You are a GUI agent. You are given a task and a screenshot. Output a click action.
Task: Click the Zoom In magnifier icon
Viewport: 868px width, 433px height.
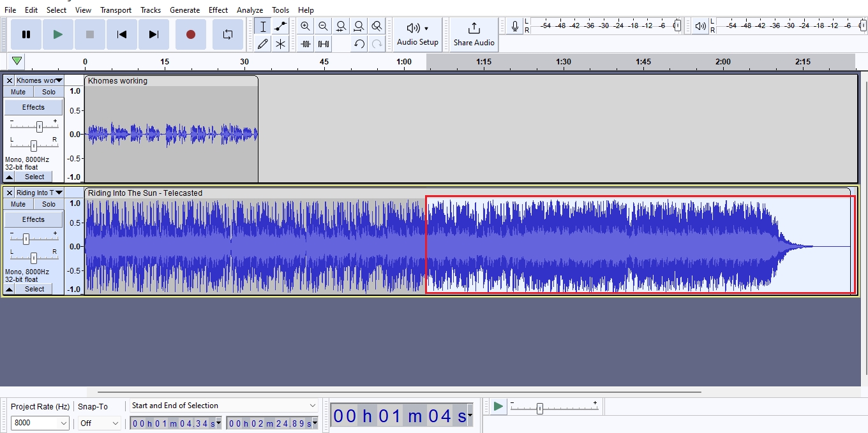pos(305,26)
